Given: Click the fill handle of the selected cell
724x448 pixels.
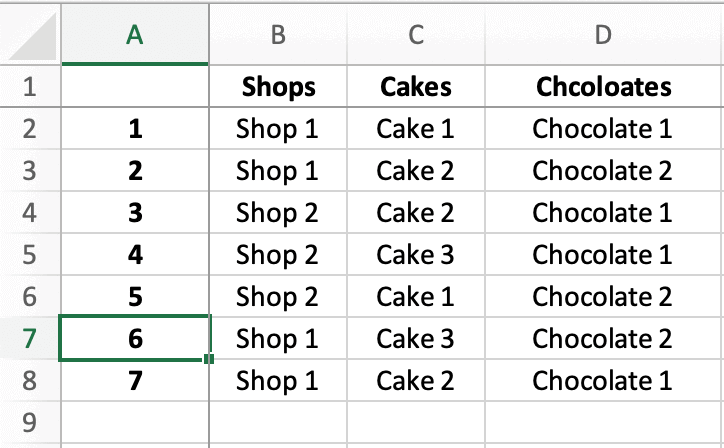Looking at the screenshot, I should tap(208, 359).
